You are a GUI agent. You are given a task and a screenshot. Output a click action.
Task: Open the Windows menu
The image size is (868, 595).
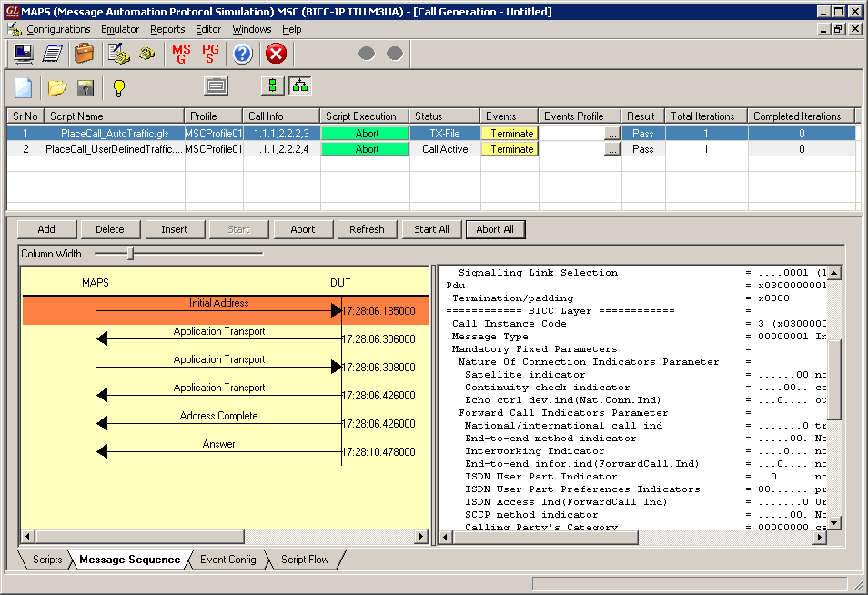coord(252,29)
